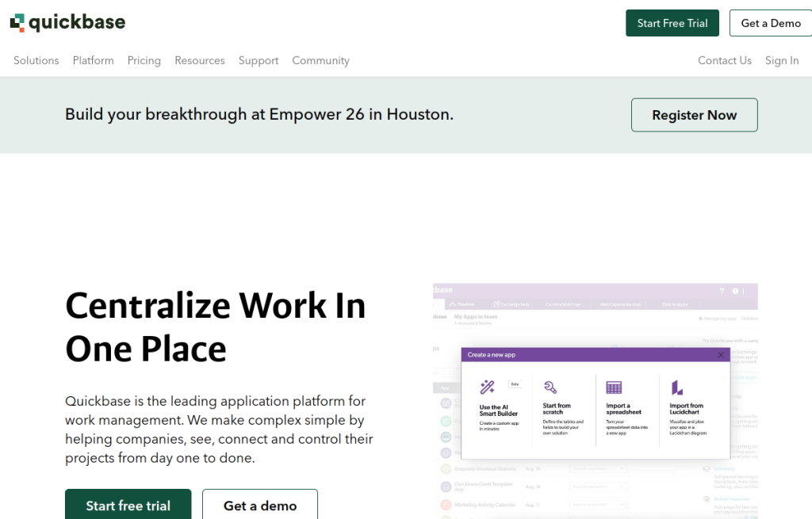Open the Support menu item
This screenshot has width=812, height=519.
click(x=259, y=60)
